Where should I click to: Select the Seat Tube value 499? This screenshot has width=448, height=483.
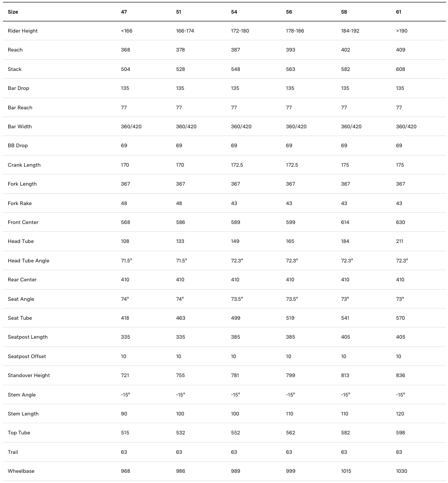pos(235,318)
